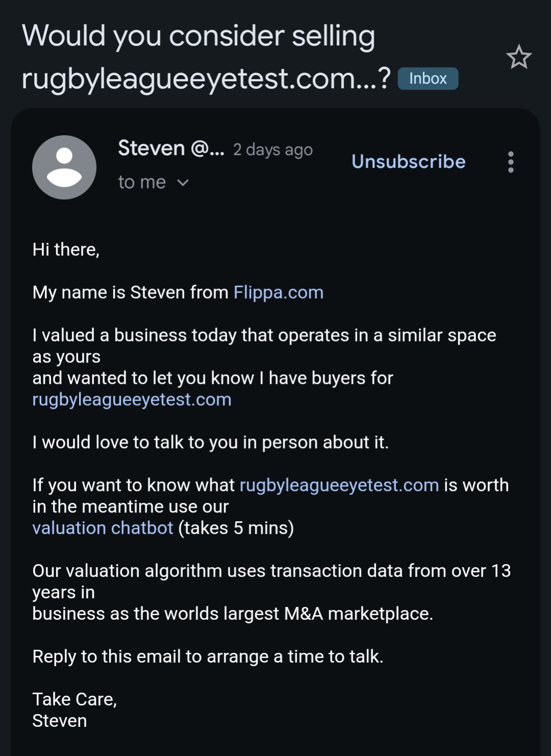
Task: Open the Flippa.com link
Action: [x=278, y=292]
